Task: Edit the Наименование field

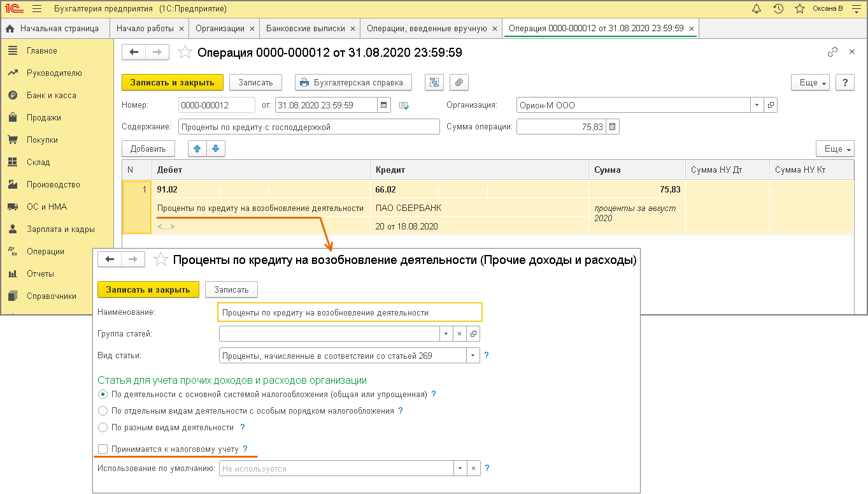Action: pos(350,312)
